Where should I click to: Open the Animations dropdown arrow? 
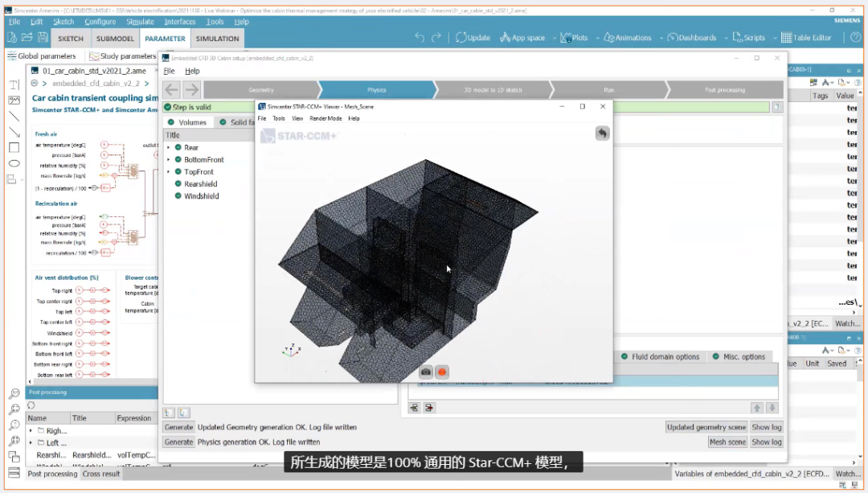661,39
